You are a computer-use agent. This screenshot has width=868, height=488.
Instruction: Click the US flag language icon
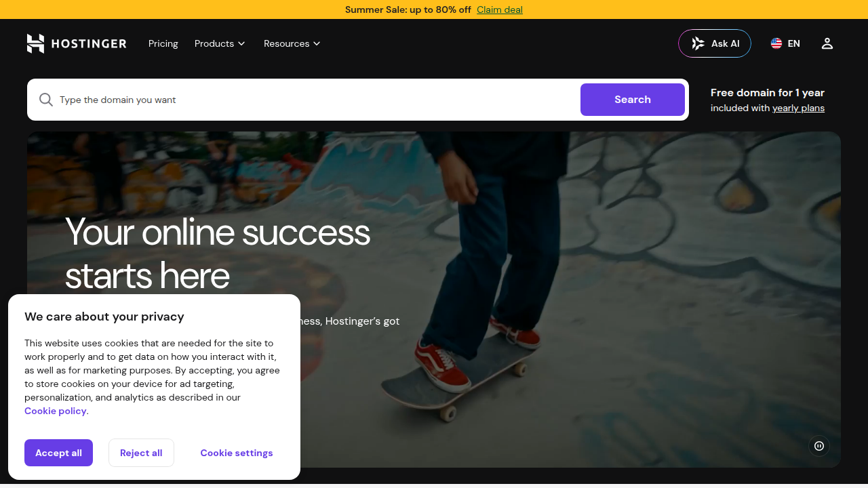(x=776, y=43)
